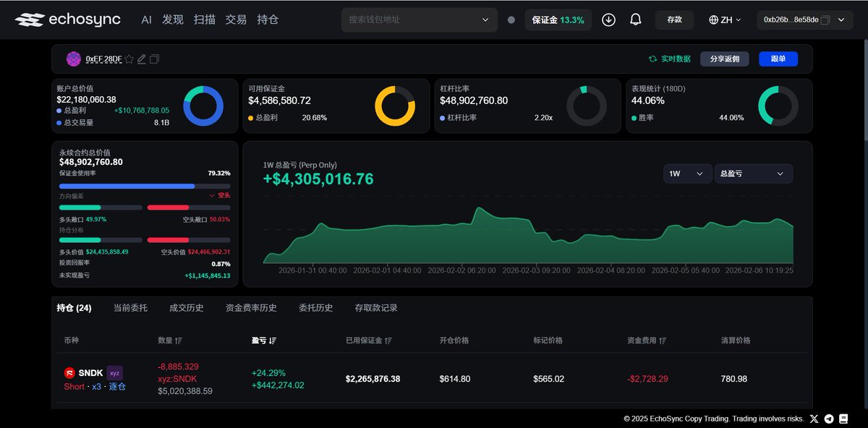Image resolution: width=868 pixels, height=428 pixels.
Task: Click the 杠杆比率 ring chart
Action: coord(587,106)
